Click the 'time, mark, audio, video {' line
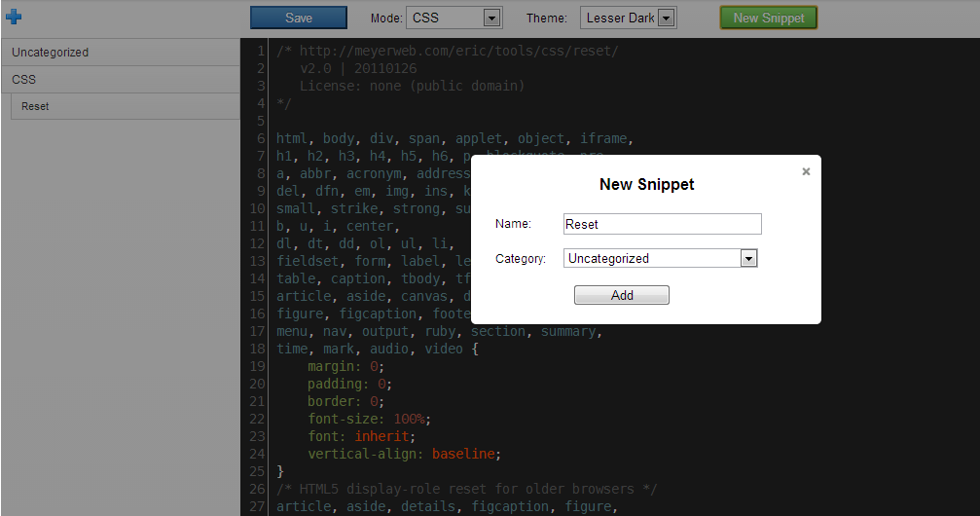 [x=378, y=349]
